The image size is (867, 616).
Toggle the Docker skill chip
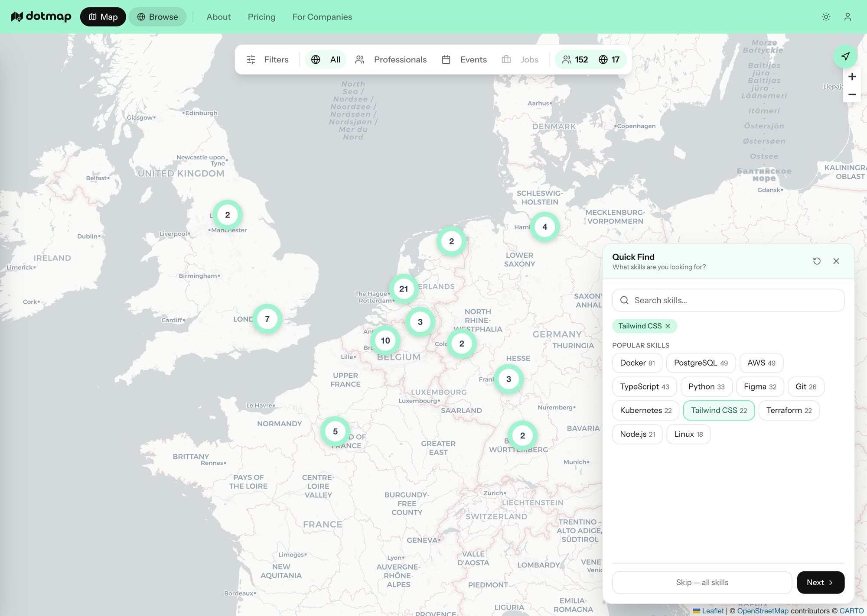pos(637,363)
